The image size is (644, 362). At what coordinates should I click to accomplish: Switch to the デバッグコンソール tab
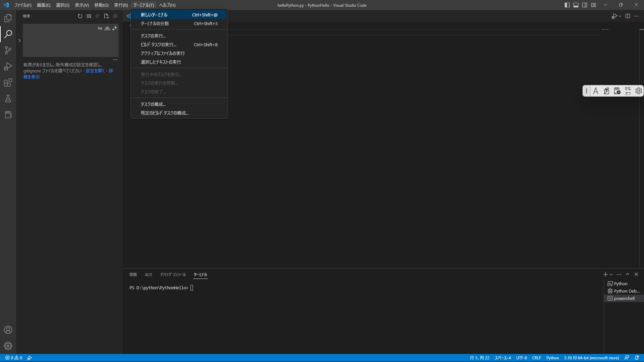(173, 275)
